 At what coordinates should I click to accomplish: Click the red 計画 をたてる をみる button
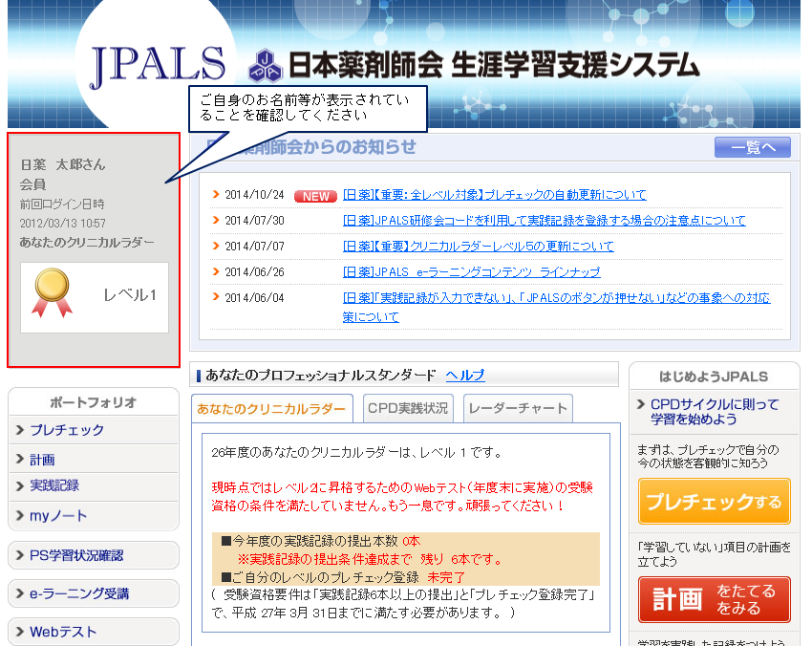[x=715, y=599]
